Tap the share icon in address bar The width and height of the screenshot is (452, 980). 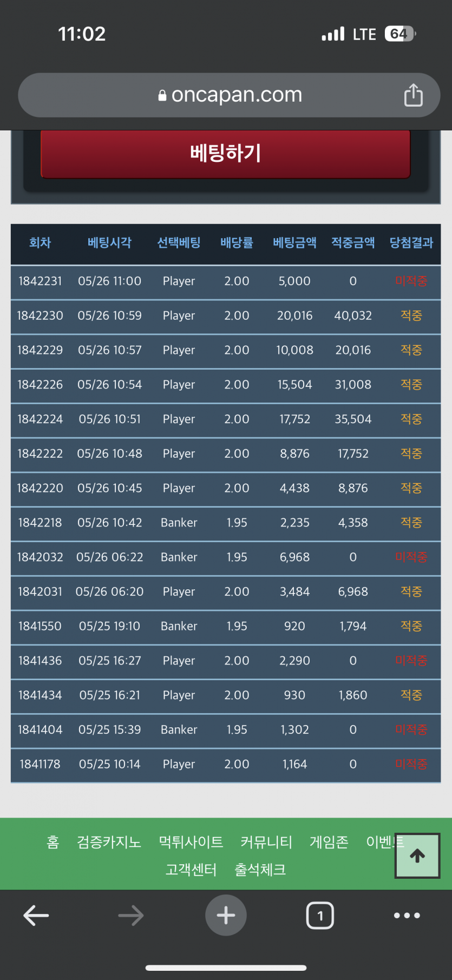pyautogui.click(x=413, y=95)
